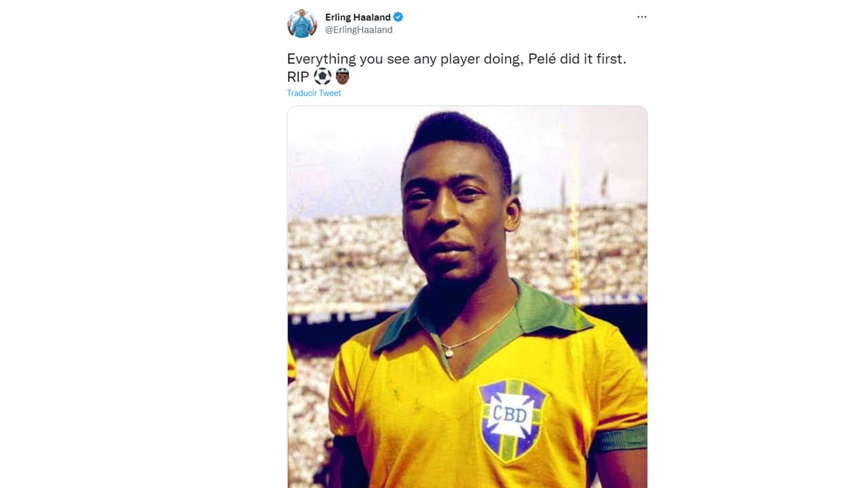This screenshot has width=868, height=488.
Task: Click the word "first" in the tweet
Action: (x=610, y=59)
